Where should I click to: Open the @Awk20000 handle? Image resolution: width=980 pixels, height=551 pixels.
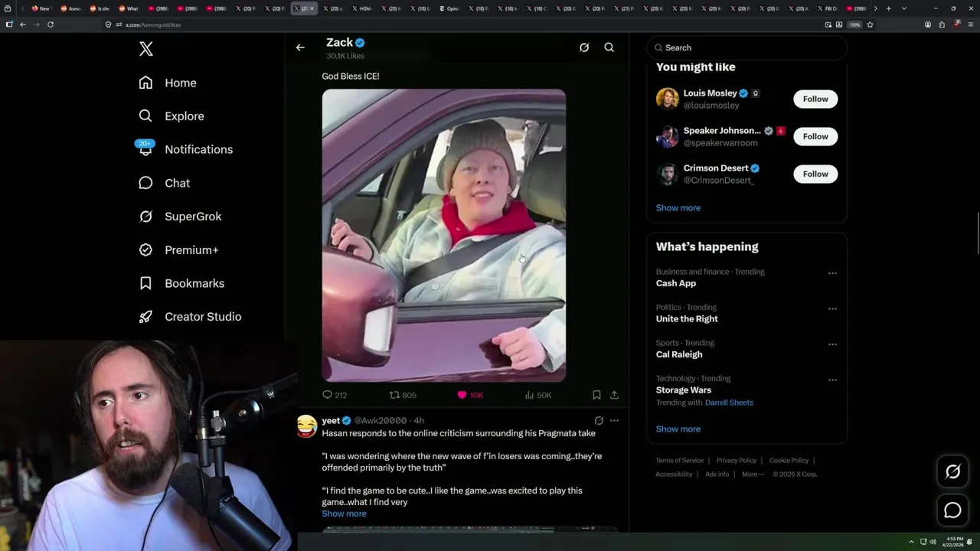pyautogui.click(x=381, y=420)
